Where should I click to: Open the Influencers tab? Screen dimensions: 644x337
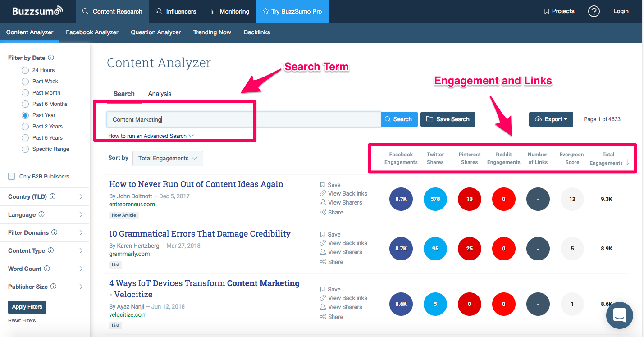(176, 11)
